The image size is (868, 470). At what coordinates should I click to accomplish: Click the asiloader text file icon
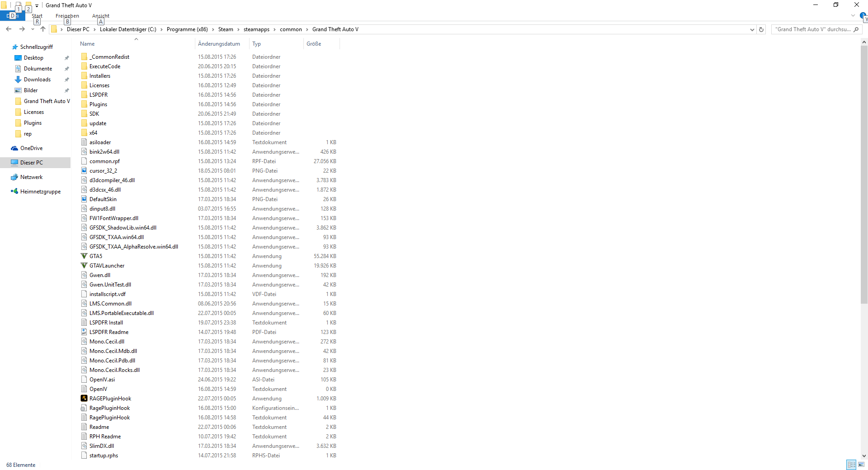click(84, 142)
